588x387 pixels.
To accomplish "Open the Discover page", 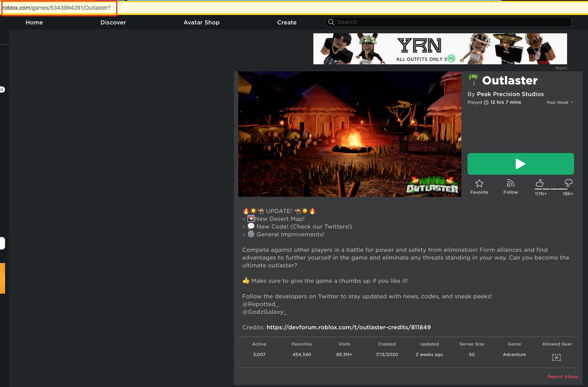I will tap(113, 22).
